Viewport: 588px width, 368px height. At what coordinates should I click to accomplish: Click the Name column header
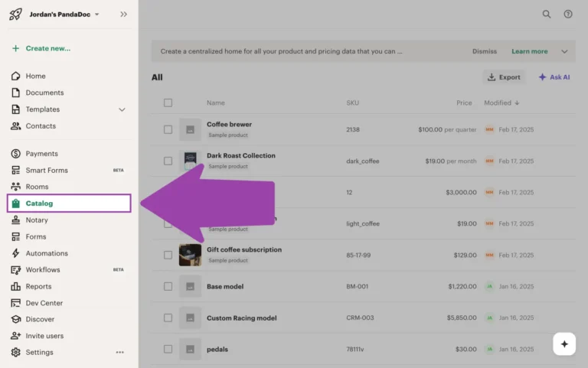click(216, 103)
